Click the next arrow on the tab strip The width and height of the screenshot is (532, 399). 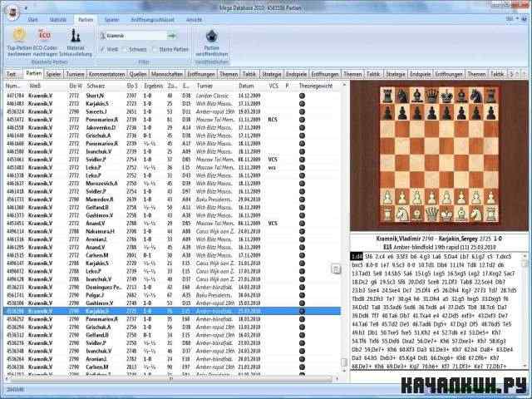[525, 74]
